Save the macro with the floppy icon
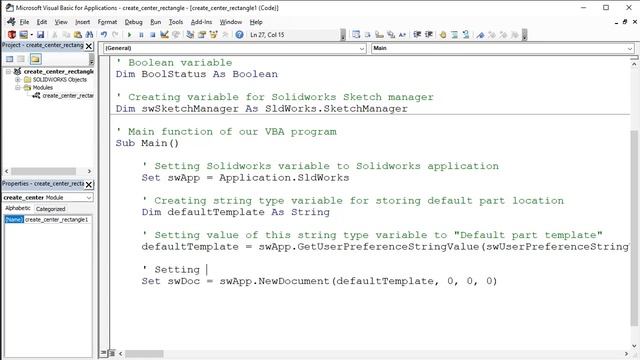 [40, 35]
